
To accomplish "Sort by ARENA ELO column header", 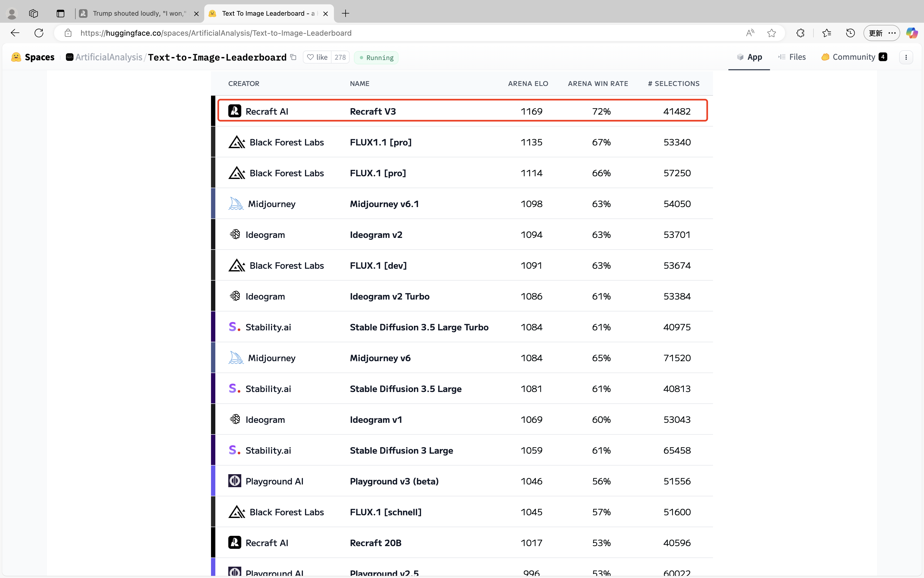I will (x=528, y=83).
